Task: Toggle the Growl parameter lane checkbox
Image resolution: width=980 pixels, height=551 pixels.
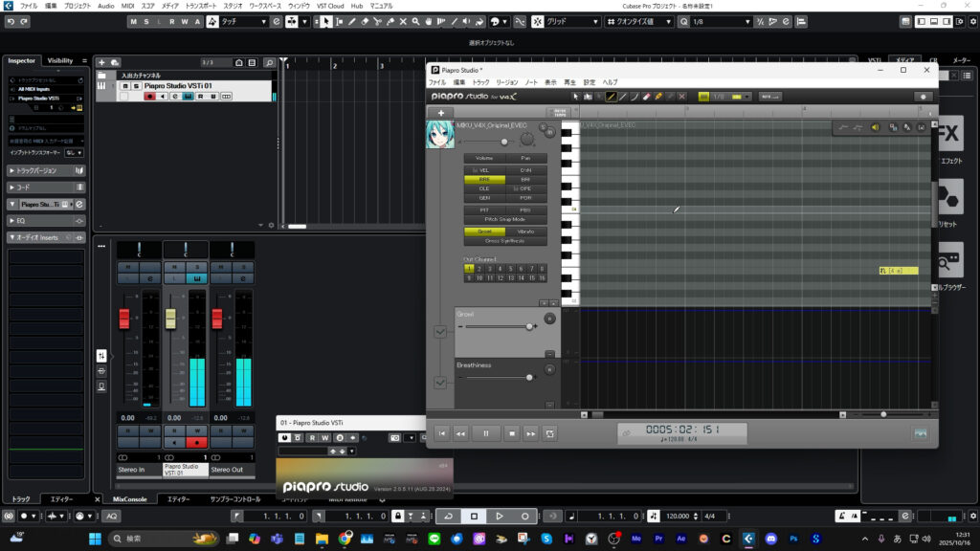Action: click(x=440, y=332)
